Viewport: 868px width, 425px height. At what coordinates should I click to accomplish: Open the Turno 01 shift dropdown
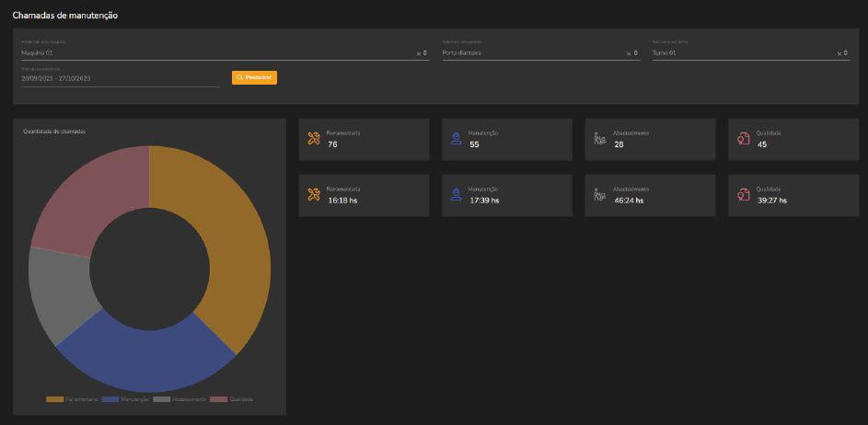coord(846,53)
